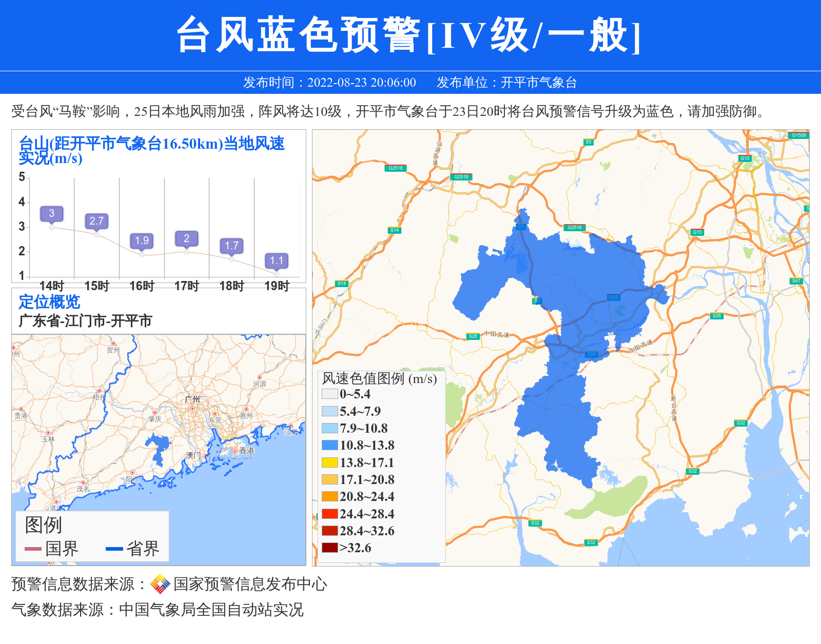Click the 国界 legend line sample

(33, 549)
